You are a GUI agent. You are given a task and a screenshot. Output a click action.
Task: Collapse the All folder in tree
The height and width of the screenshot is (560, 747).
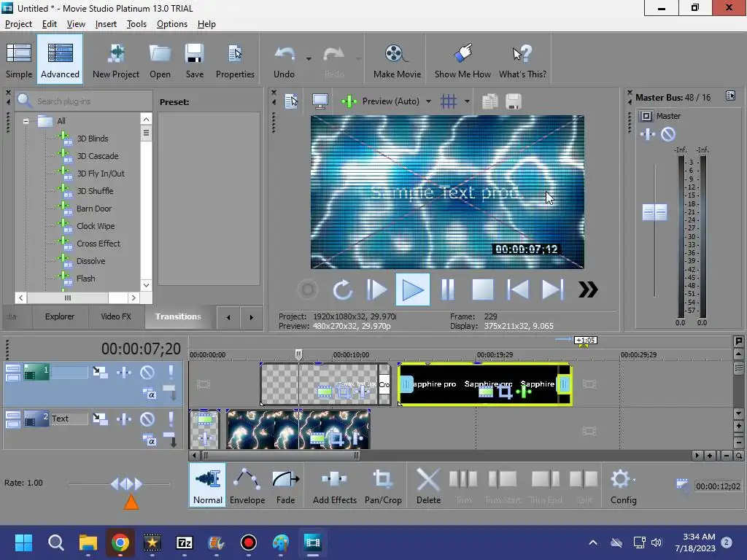point(26,121)
